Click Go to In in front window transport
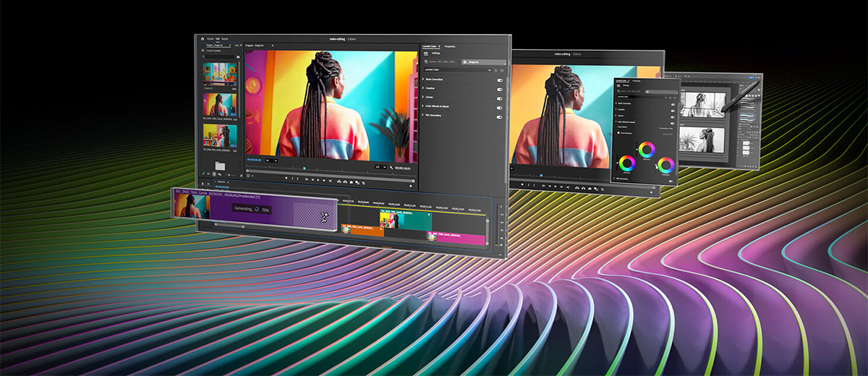The image size is (868, 376). coord(307,179)
